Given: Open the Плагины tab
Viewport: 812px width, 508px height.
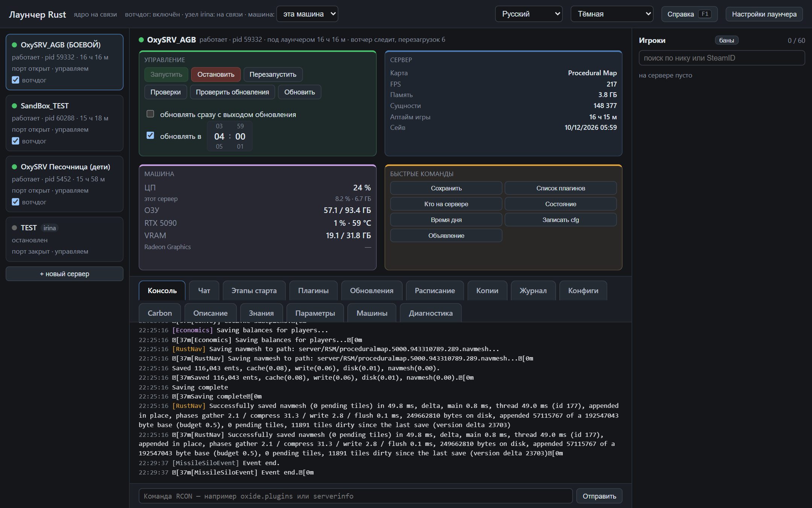Looking at the screenshot, I should 313,291.
